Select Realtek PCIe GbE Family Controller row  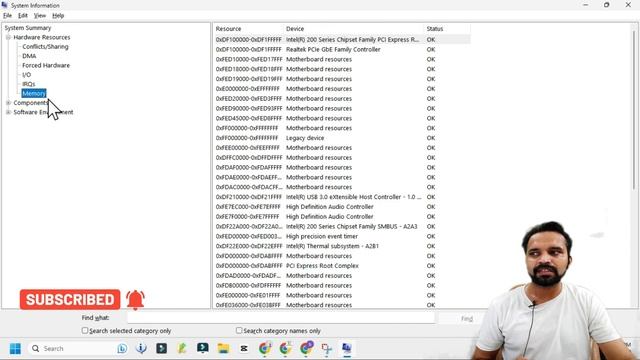[342, 49]
